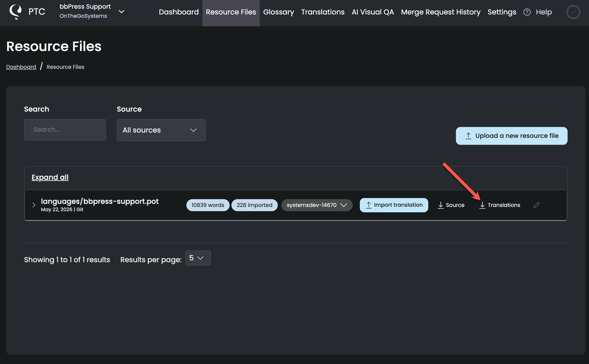Click Showing 1 to 1 of 1 results text
This screenshot has height=364, width=589.
[x=67, y=260]
